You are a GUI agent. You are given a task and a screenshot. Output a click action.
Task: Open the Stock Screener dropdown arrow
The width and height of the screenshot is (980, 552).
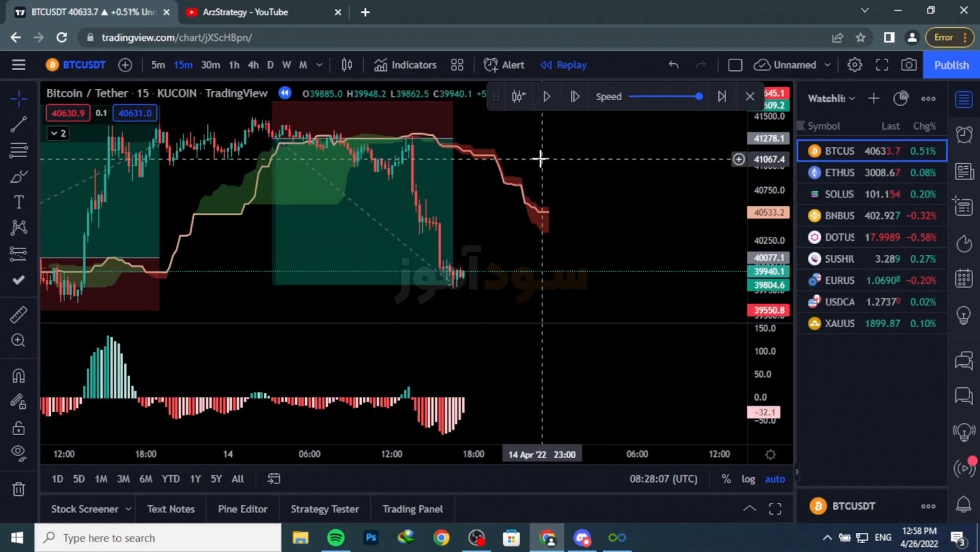[128, 509]
